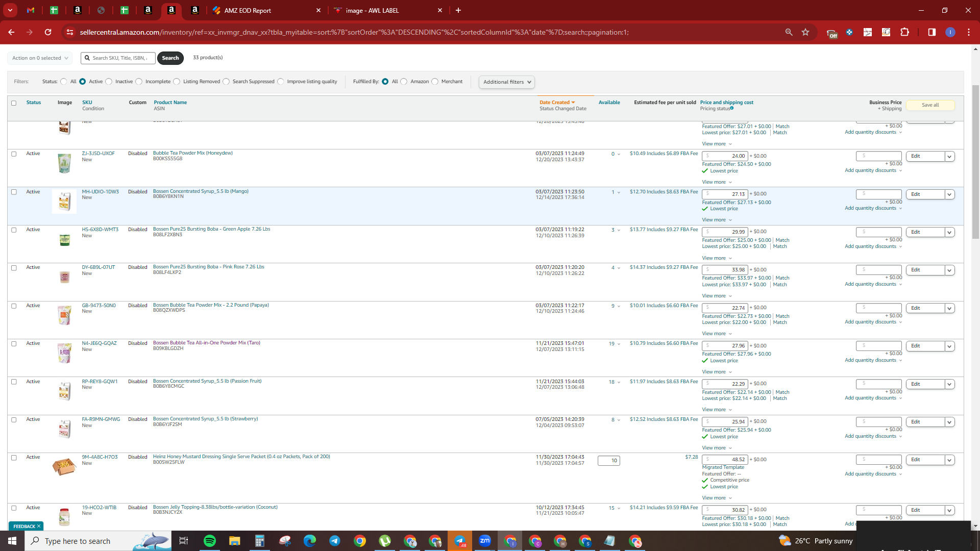Image resolution: width=980 pixels, height=551 pixels.
Task: Sort by Product Name column
Action: [170, 103]
